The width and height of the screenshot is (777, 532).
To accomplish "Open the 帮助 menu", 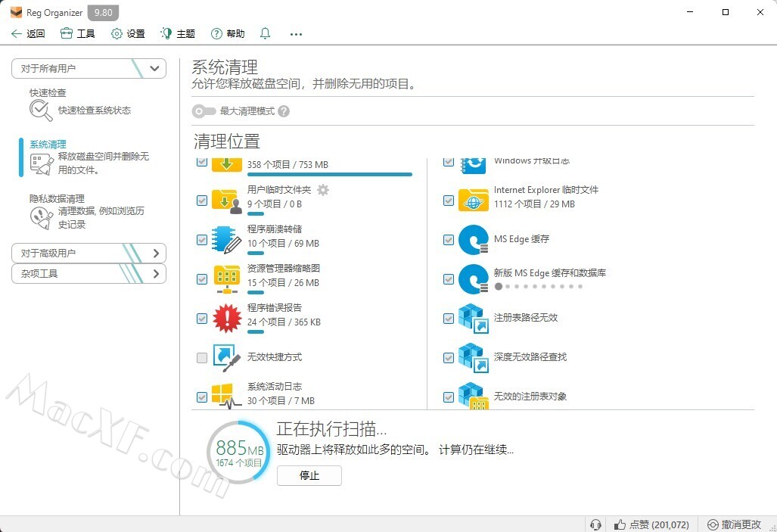I will click(228, 34).
